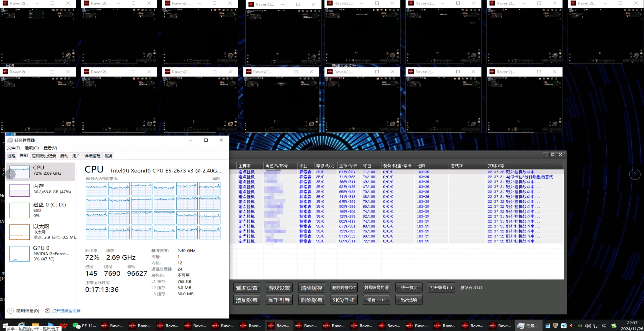Sort by the 游戏IP column header
Viewport: 644px width, 331px height.
pos(467,166)
